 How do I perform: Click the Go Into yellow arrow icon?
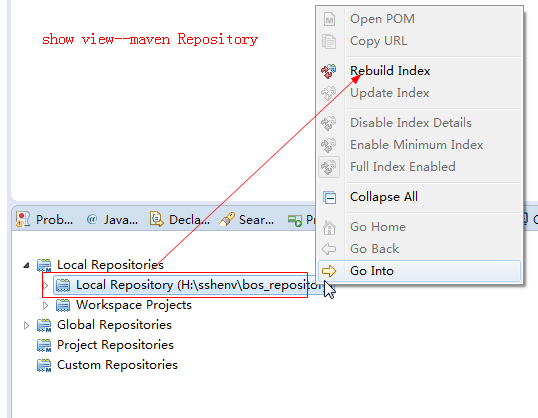[x=329, y=271]
